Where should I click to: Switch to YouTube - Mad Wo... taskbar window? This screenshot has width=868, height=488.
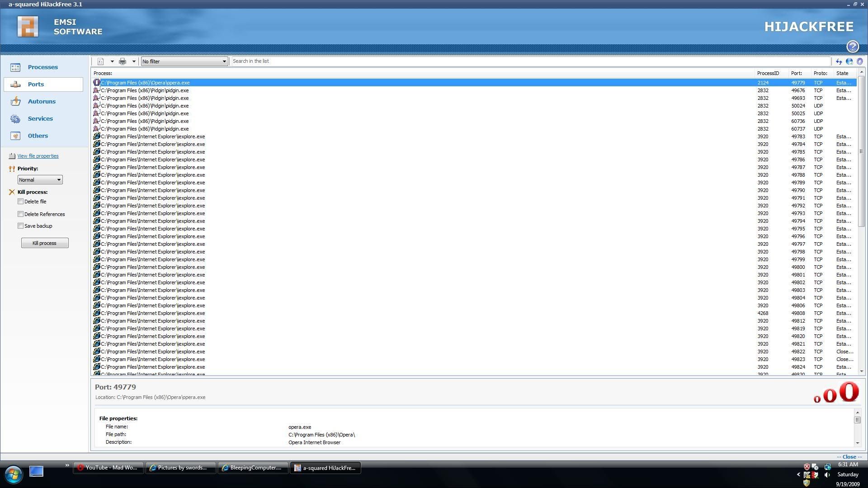pyautogui.click(x=108, y=468)
